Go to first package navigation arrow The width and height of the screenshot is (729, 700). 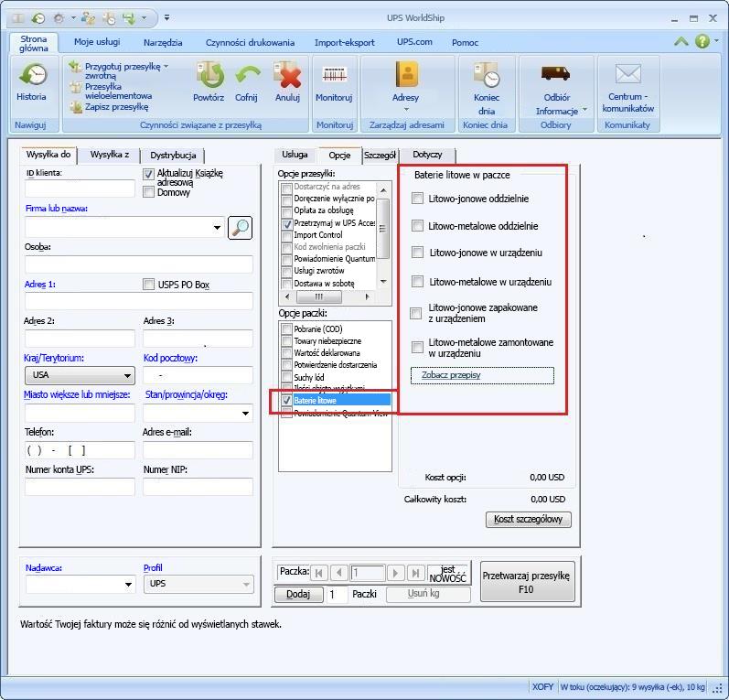tap(319, 573)
